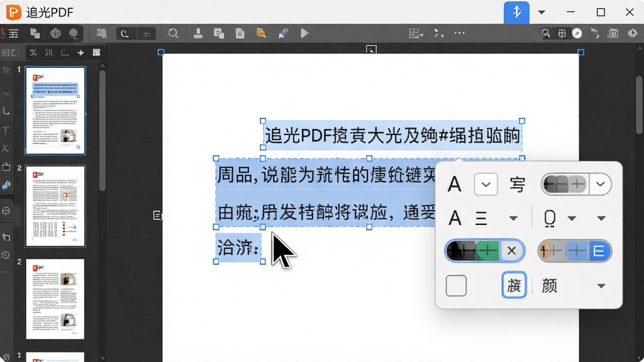Click the dotted button beside 'C' button
The width and height of the screenshot is (644, 362).
coord(147,34)
